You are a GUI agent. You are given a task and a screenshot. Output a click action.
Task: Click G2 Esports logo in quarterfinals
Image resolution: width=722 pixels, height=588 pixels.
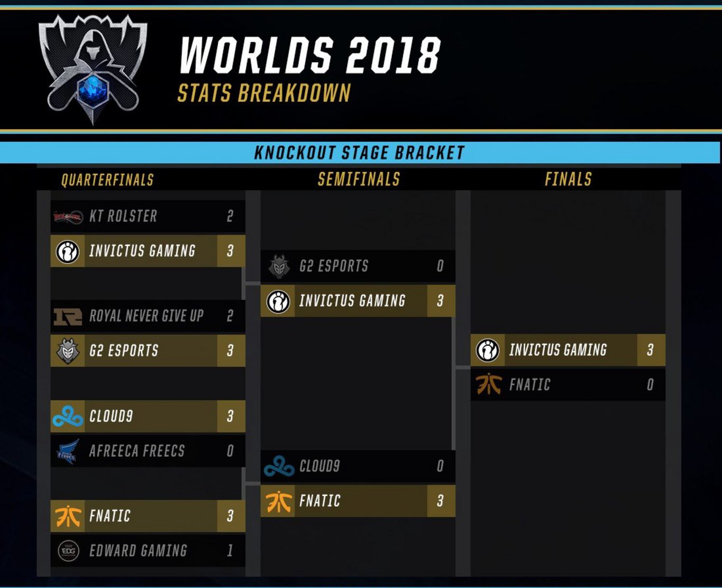coord(68,351)
